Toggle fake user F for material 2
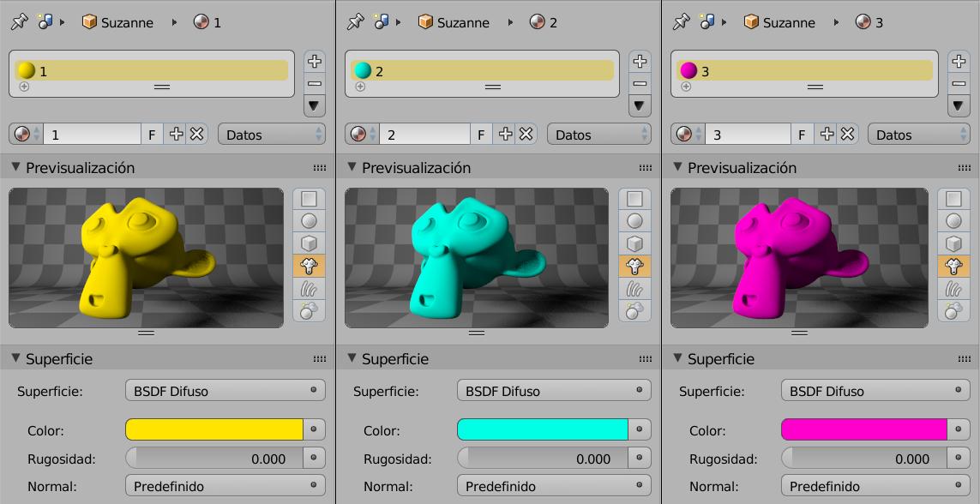The image size is (980, 504). pos(481,135)
